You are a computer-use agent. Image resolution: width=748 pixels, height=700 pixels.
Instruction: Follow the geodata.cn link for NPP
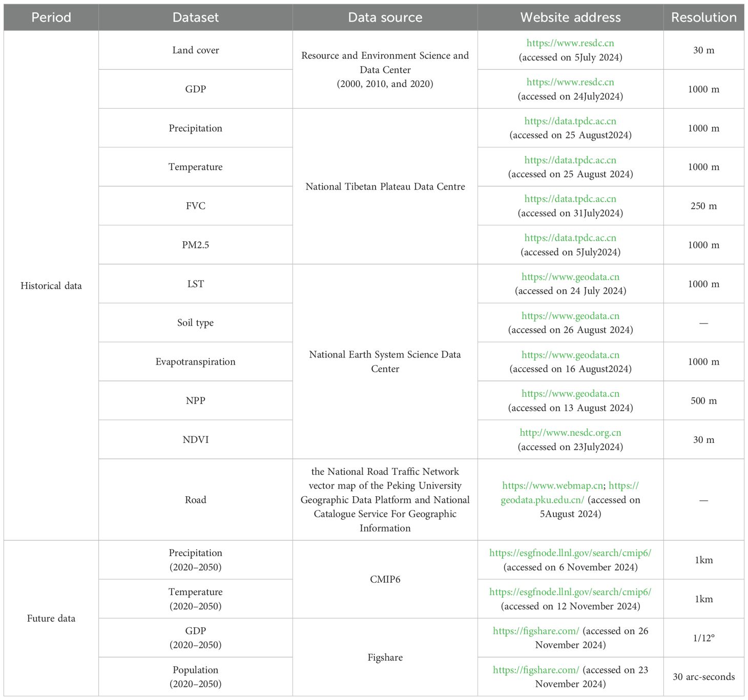pyautogui.click(x=570, y=394)
